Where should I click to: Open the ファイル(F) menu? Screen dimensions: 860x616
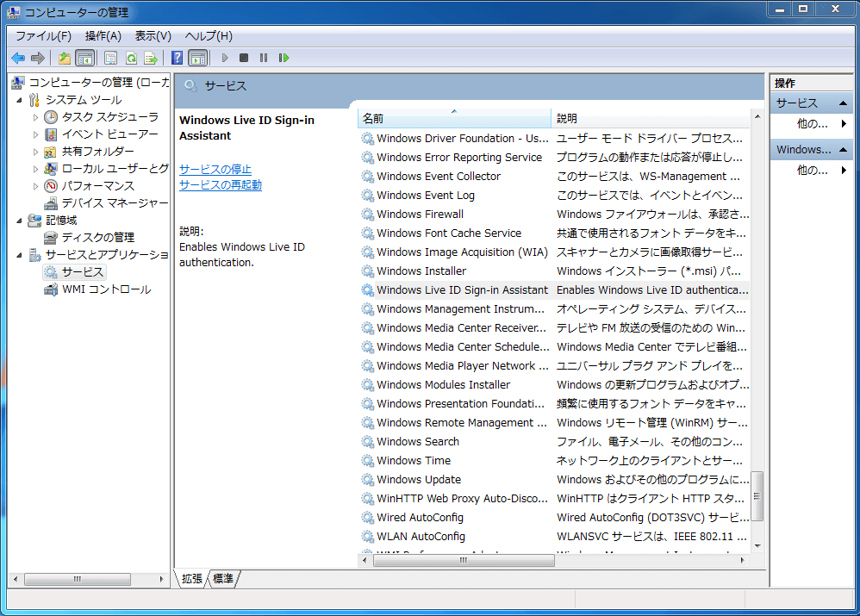[43, 36]
